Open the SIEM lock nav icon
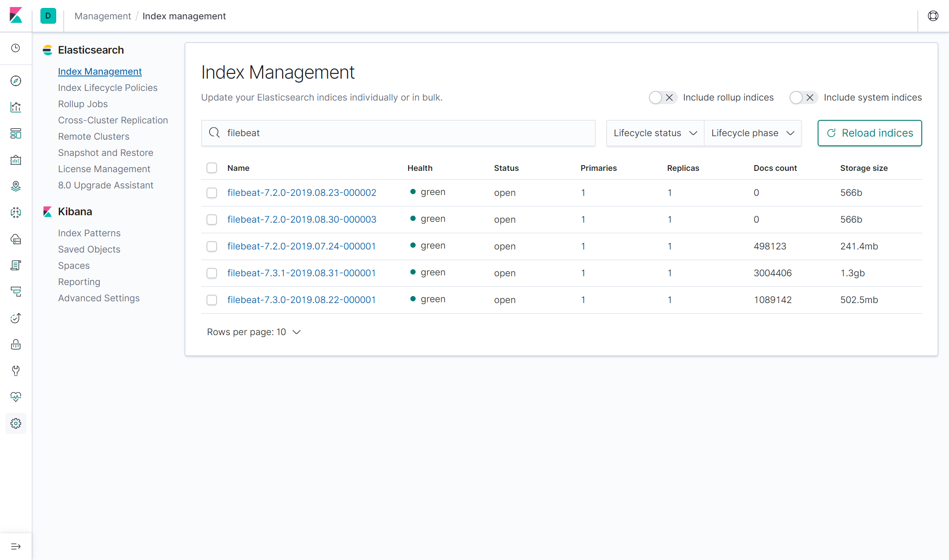Screen dimensions: 949x560 point(16,344)
